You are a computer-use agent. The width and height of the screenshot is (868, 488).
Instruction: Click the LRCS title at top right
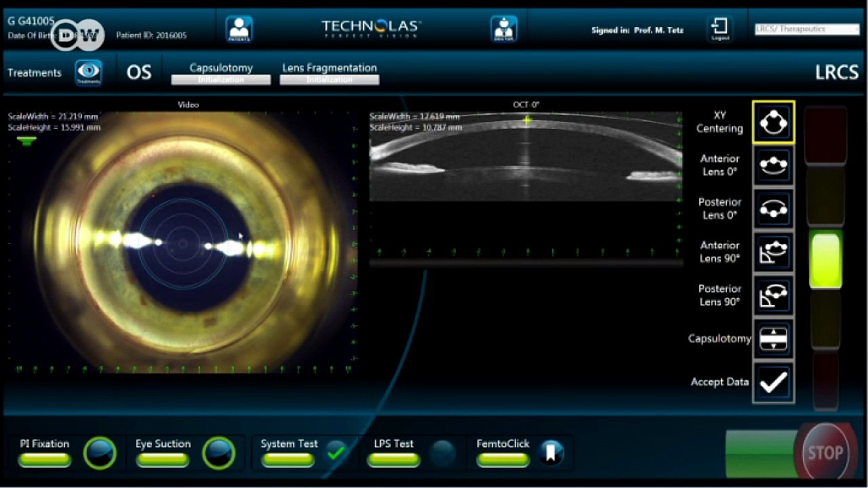click(837, 73)
